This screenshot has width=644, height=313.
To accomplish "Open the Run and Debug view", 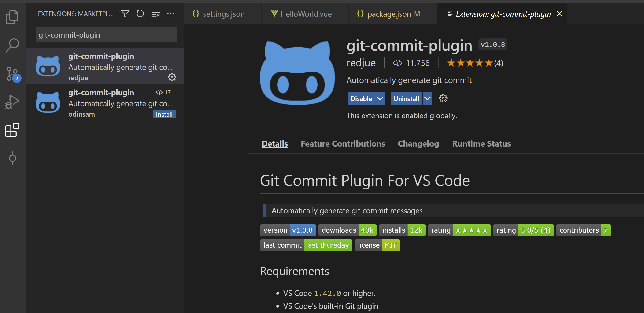I will click(x=12, y=102).
